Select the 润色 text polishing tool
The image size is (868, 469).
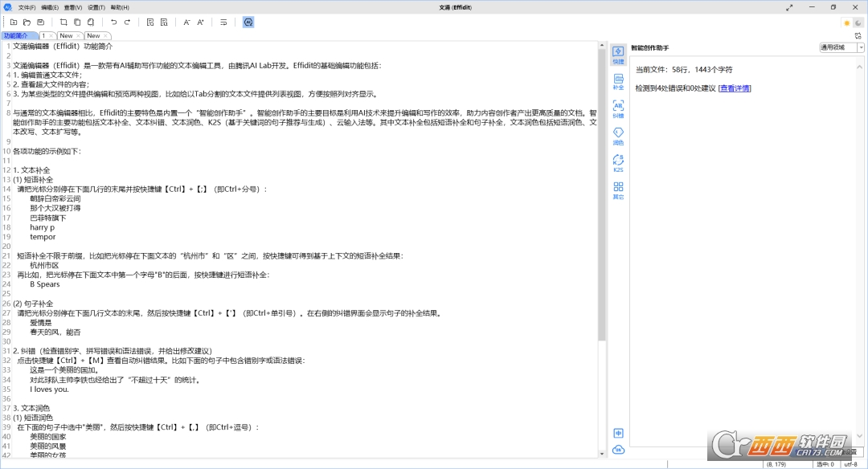[618, 136]
